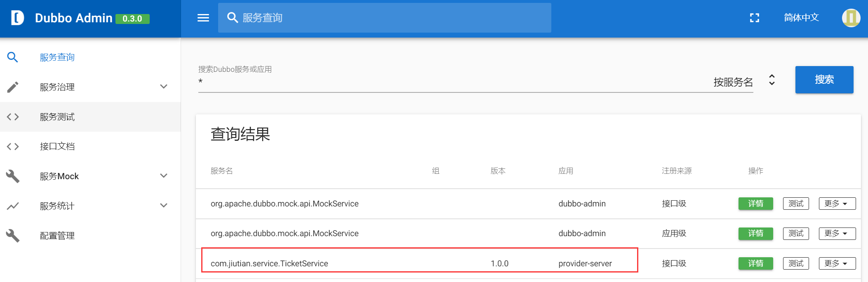Viewport: 868px width, 282px height.
Task: Open the user avatar menu
Action: [851, 18]
